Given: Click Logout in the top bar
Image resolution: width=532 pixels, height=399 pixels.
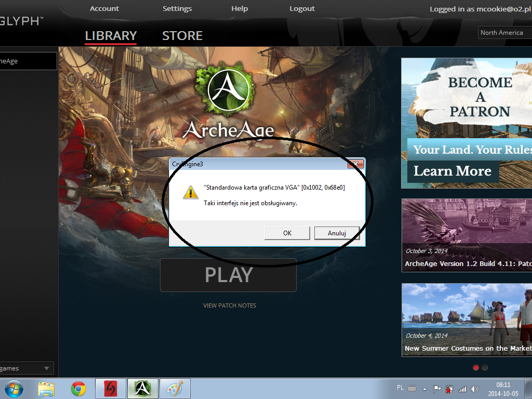Looking at the screenshot, I should coord(302,8).
